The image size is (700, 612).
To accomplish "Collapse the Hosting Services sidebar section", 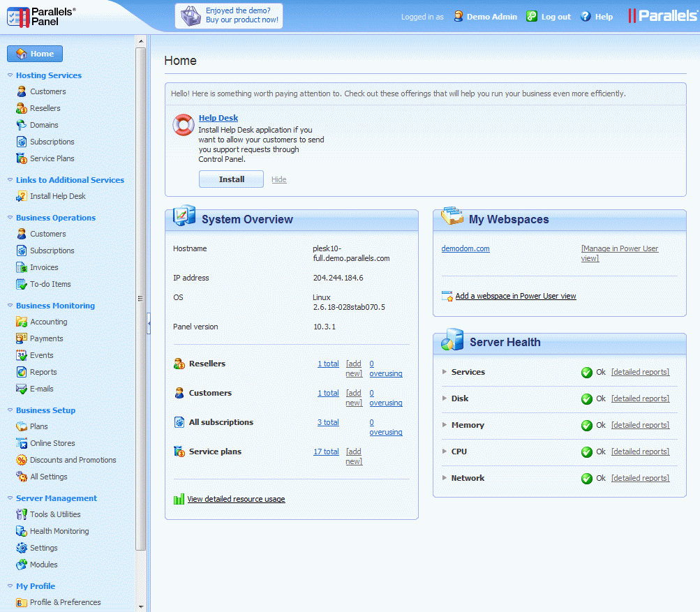I will [x=10, y=75].
